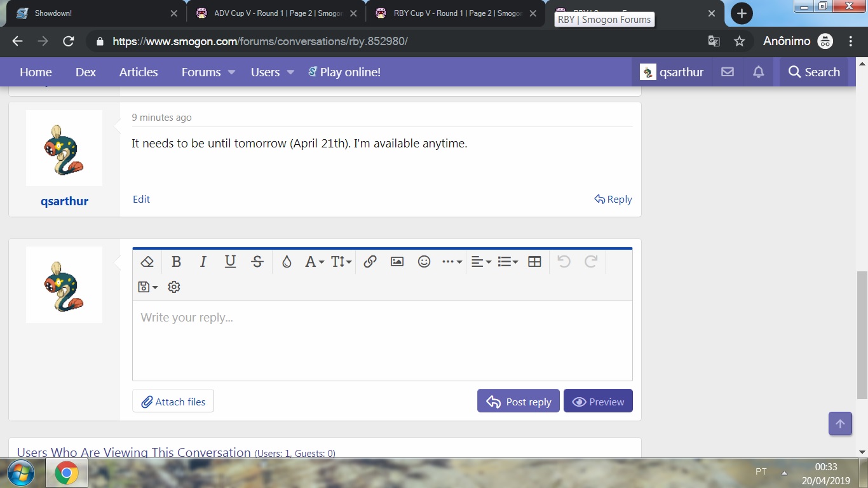The height and width of the screenshot is (488, 868).
Task: Expand the Forums menu arrow
Action: point(232,72)
